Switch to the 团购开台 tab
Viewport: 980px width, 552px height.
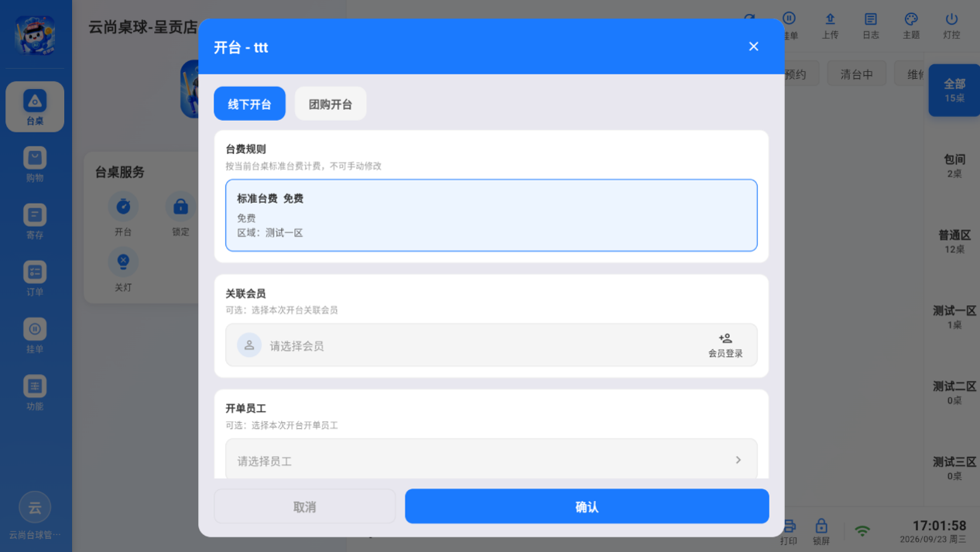point(331,104)
